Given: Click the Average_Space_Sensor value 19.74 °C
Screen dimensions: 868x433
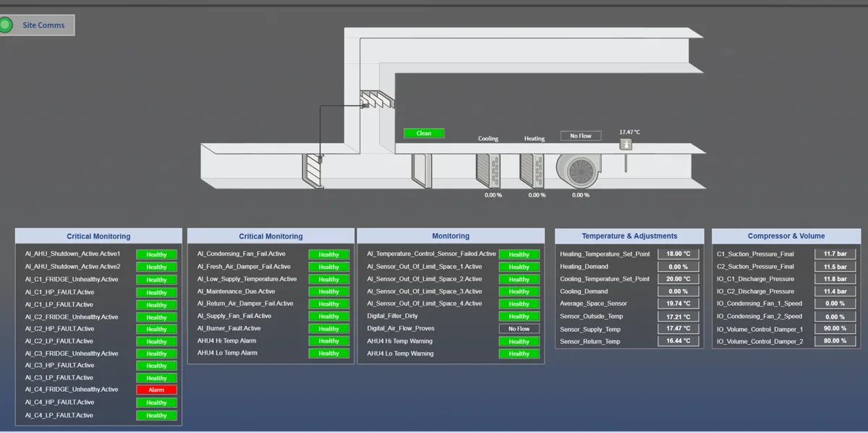Looking at the screenshot, I should (678, 304).
